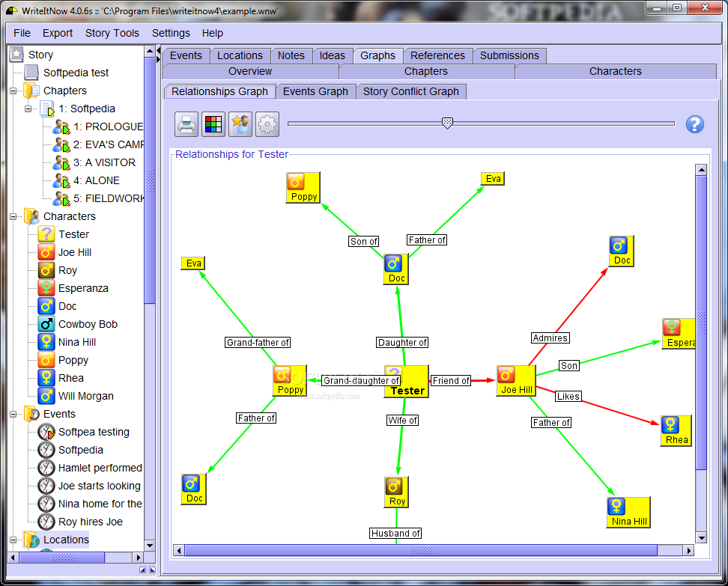The height and width of the screenshot is (586, 728).
Task: Collapse the Events tree node
Action: (13, 415)
